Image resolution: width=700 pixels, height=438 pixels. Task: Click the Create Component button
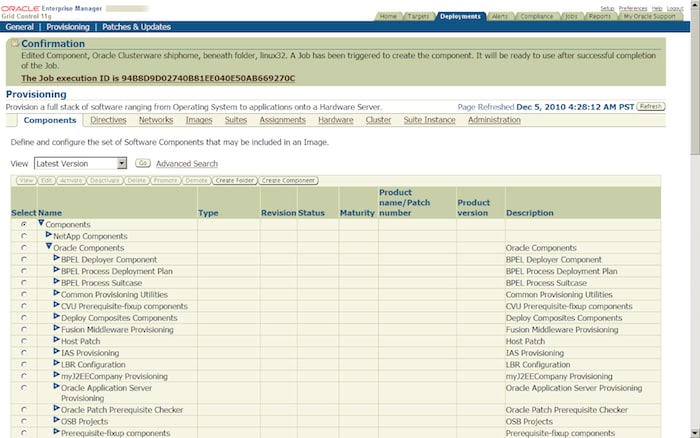pos(288,180)
